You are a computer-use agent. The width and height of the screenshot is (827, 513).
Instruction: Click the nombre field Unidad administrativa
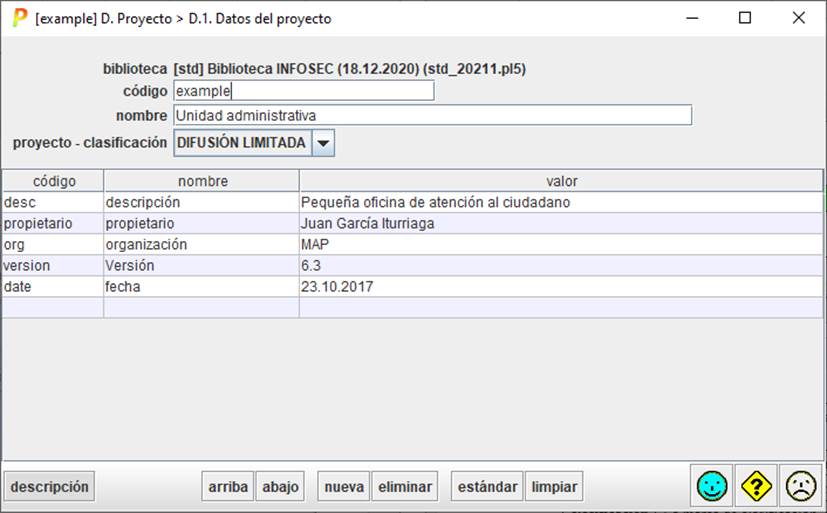coord(431,116)
